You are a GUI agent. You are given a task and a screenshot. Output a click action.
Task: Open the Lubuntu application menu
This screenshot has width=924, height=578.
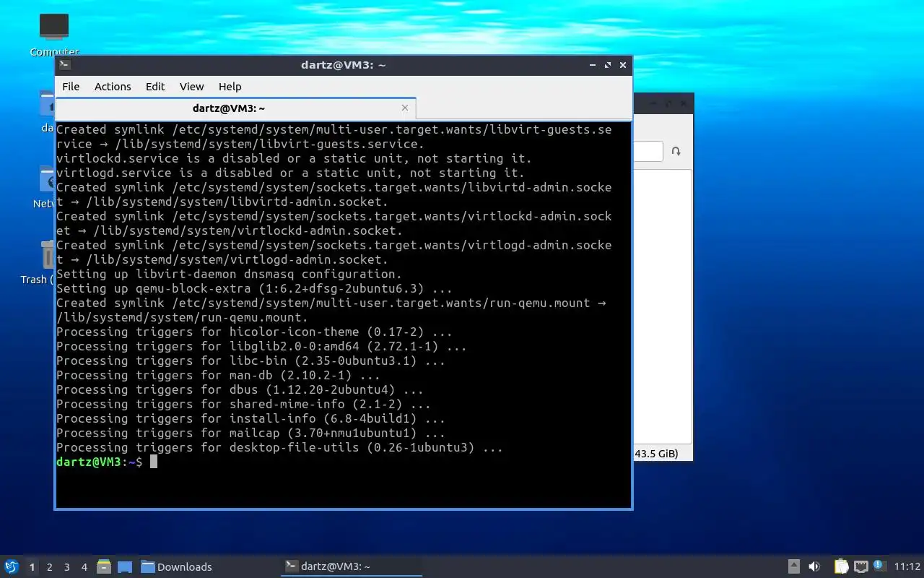pos(12,566)
